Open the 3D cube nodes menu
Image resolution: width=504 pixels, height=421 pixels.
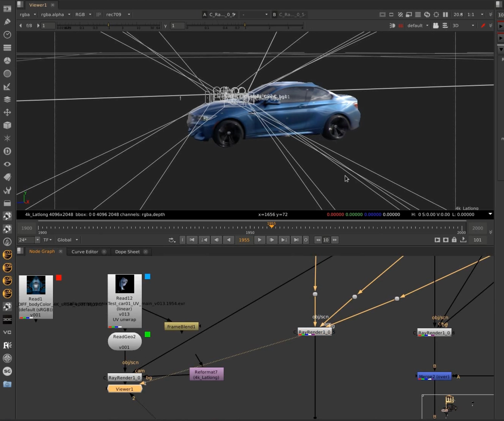click(x=7, y=125)
